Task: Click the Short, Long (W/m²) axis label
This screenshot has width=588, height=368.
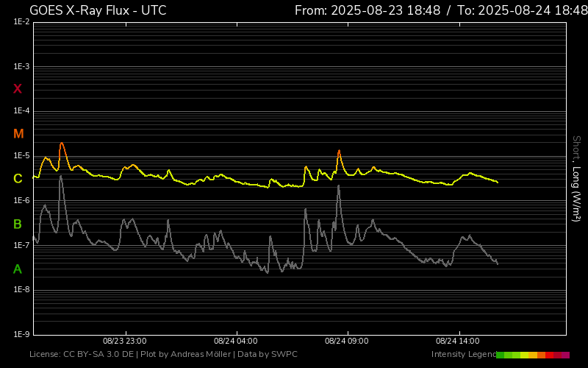Action: [576, 178]
